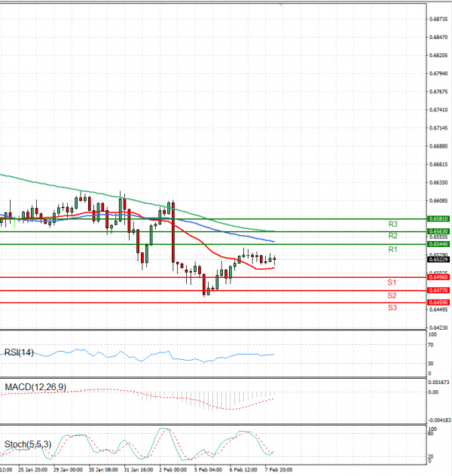Select the 0.64770 support price tag
Viewport: 452px width, 476px height.
coord(438,291)
